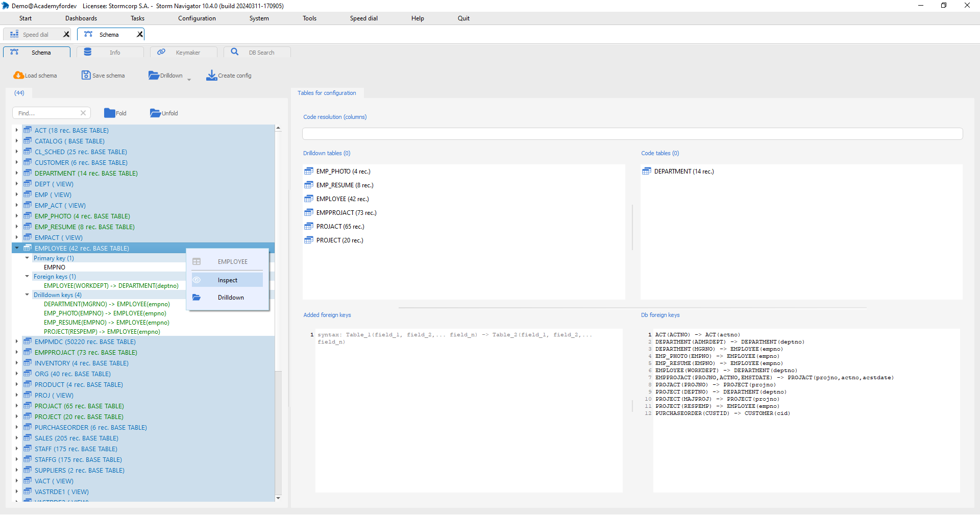Click the DB Search magnifier icon
The height and width of the screenshot is (515, 980).
coord(235,52)
